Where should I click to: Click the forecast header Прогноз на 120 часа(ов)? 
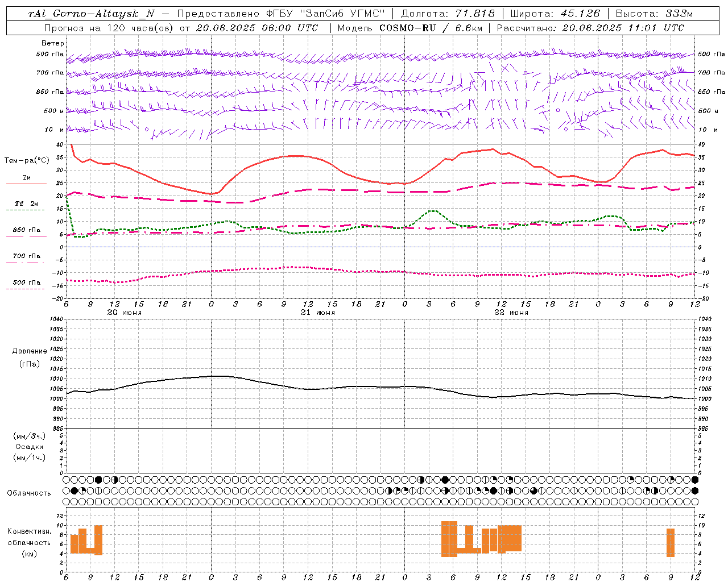click(x=109, y=28)
